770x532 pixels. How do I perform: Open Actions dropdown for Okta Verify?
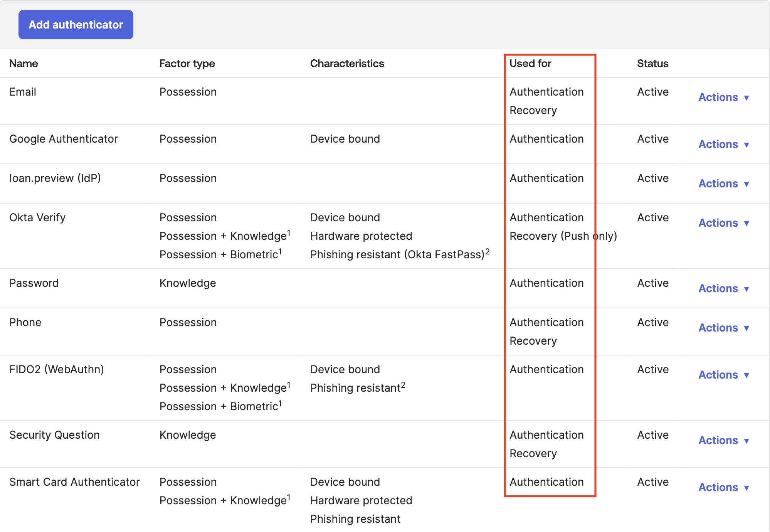[x=723, y=223]
